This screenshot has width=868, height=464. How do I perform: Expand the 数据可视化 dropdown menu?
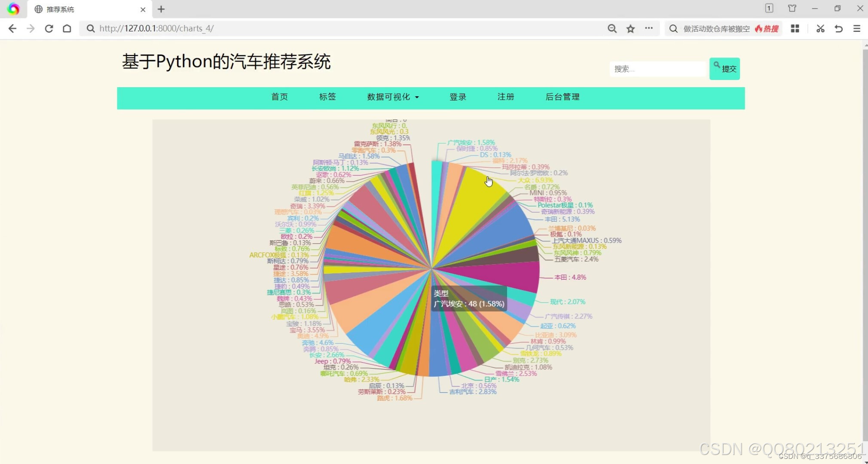pos(392,97)
